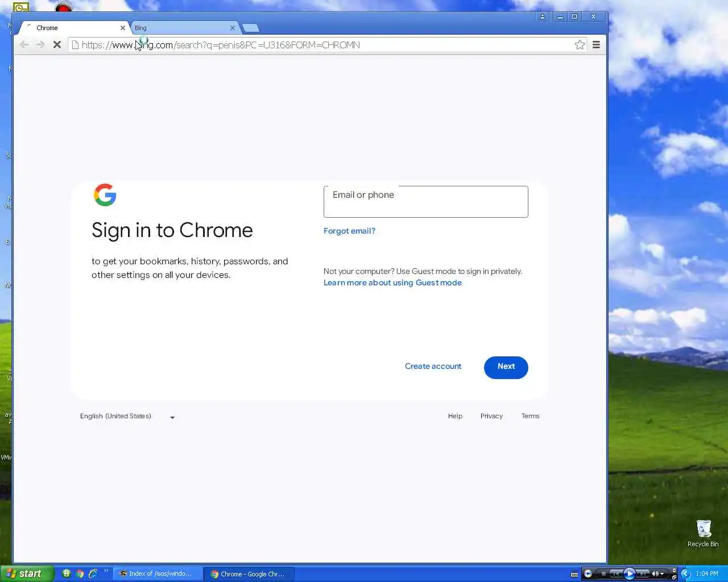Switch to the 'Index of /isos/windo...' taskbar window
Screen dimensions: 728x582
pyautogui.click(x=157, y=574)
